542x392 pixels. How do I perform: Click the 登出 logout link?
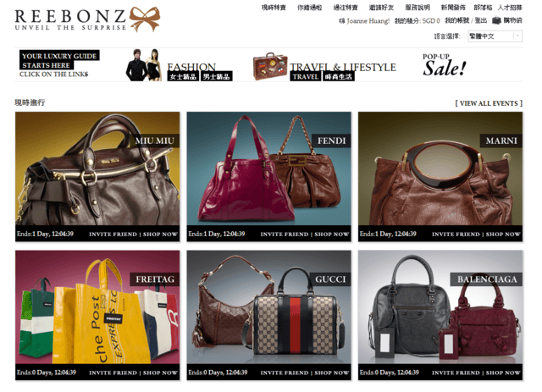tap(480, 20)
